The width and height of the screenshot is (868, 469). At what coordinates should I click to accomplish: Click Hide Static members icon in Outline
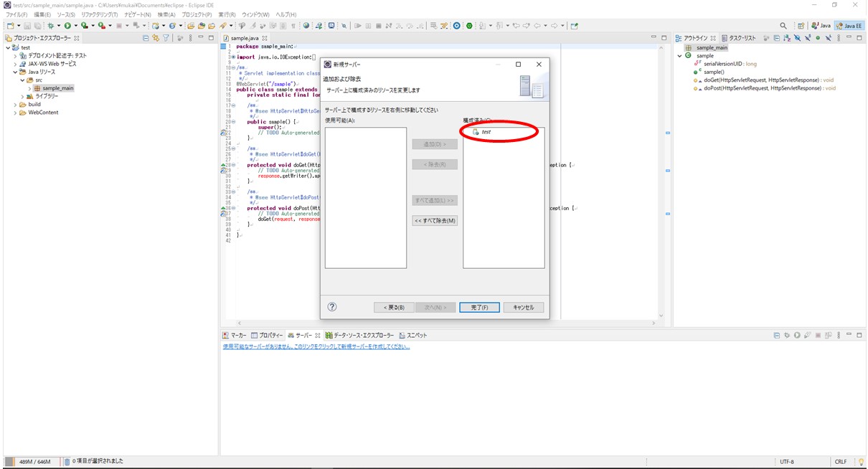pyautogui.click(x=808, y=38)
